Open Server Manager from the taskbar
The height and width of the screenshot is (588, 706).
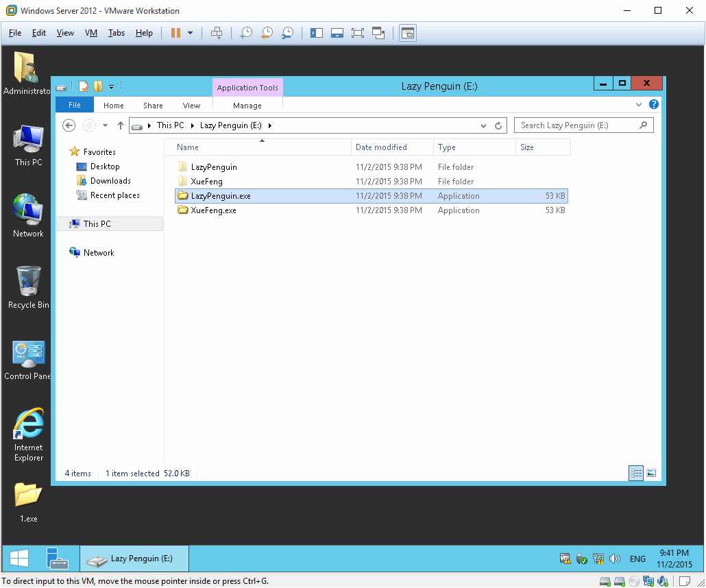[x=57, y=559]
